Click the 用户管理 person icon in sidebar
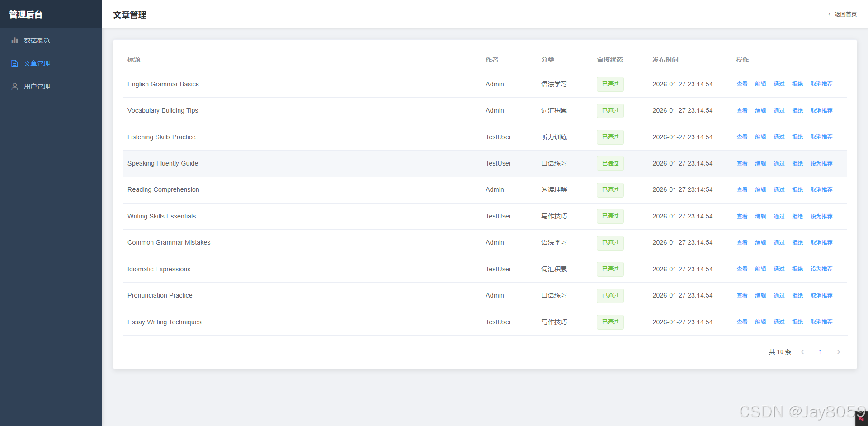This screenshot has height=426, width=868. click(15, 86)
